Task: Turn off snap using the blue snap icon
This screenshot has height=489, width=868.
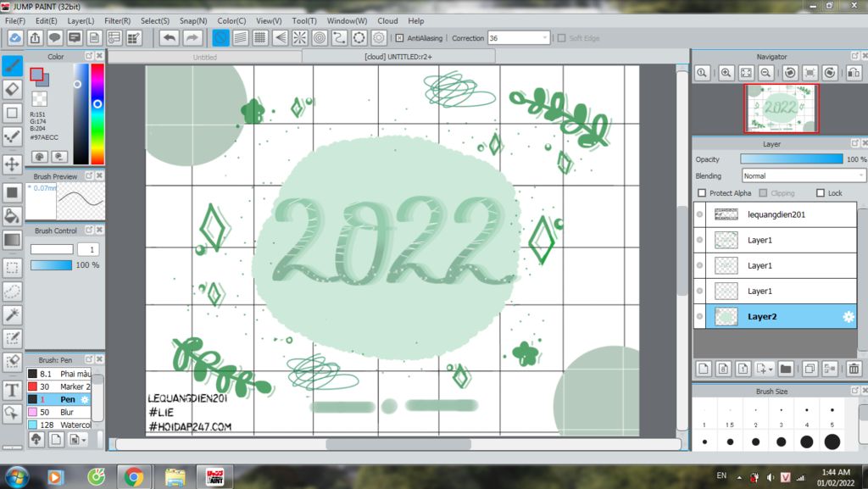Action: click(x=221, y=38)
